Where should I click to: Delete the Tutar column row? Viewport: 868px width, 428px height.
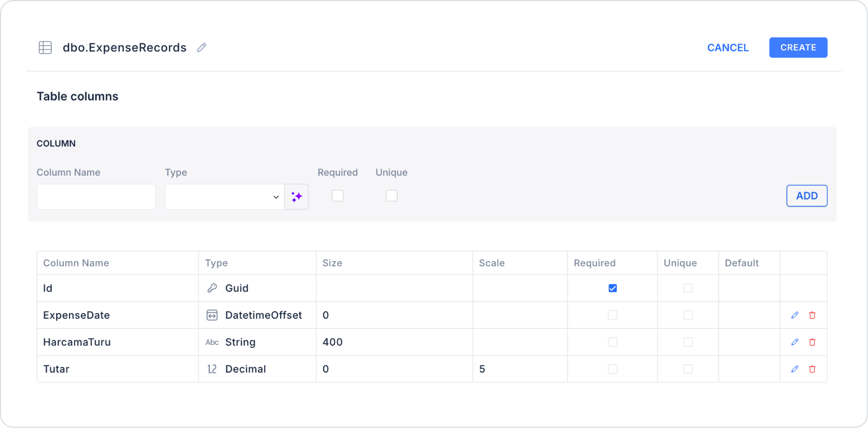click(x=813, y=369)
